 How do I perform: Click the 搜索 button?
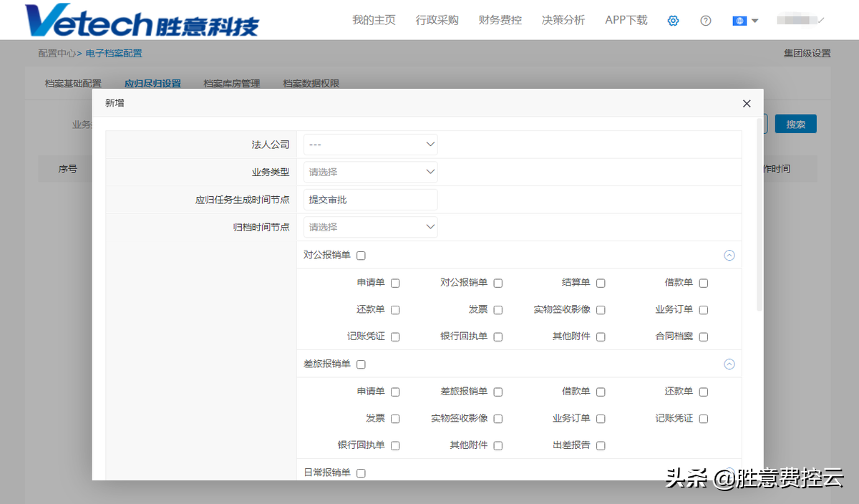pos(796,124)
